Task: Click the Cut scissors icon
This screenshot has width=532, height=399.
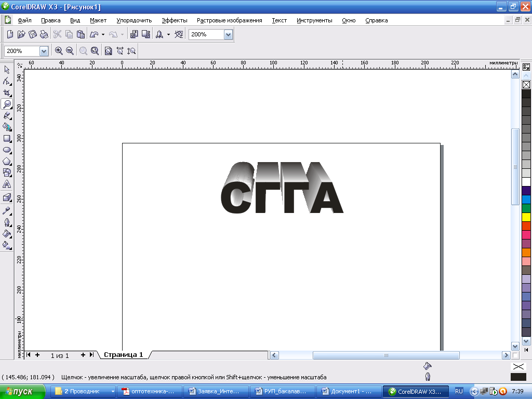Action: click(57, 34)
